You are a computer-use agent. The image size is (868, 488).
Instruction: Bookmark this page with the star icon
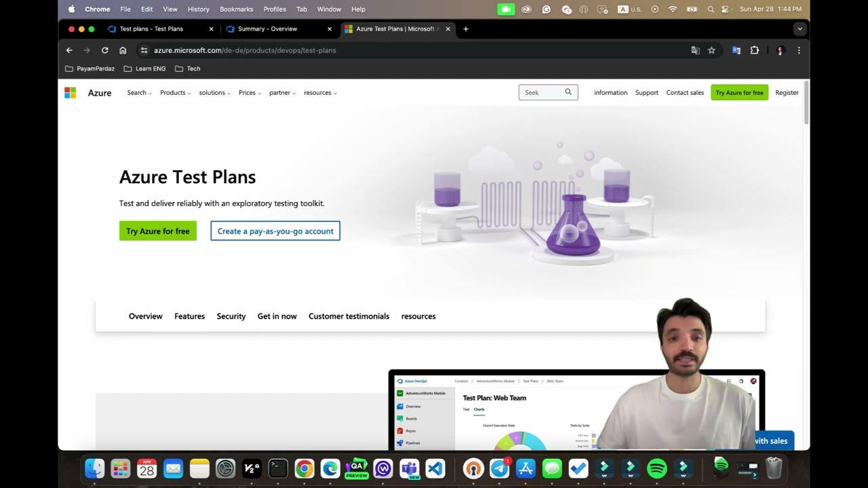coord(711,50)
